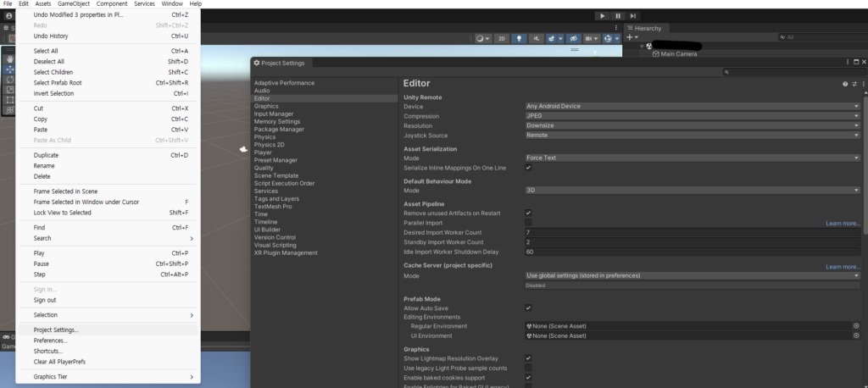Select the Scale tool
The height and width of the screenshot is (388, 868).
10,90
